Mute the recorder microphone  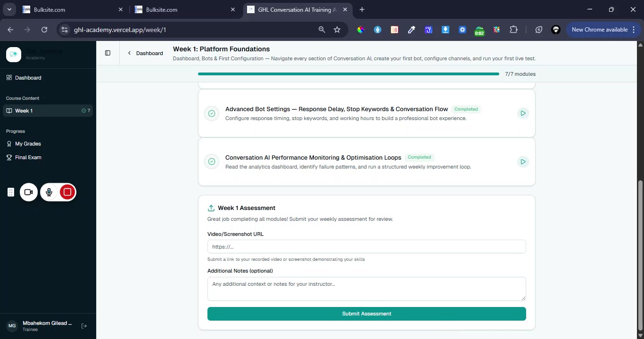(x=49, y=192)
